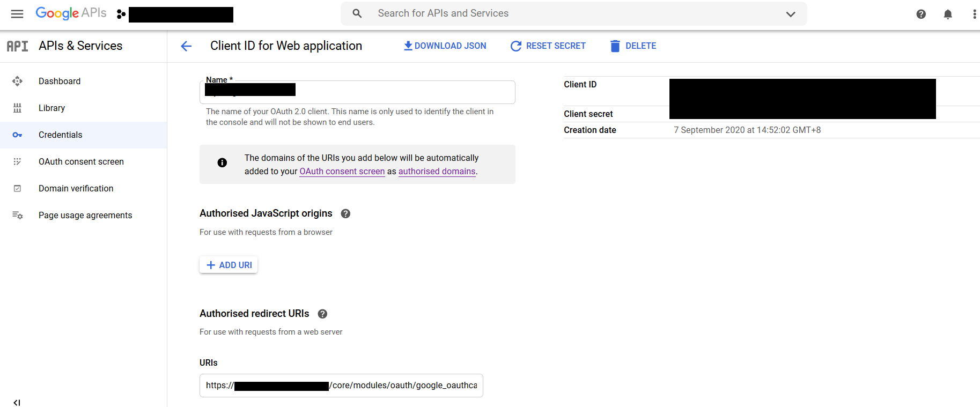Screen dimensions: 980x407
Task: Open Domain verification page
Action: click(76, 188)
